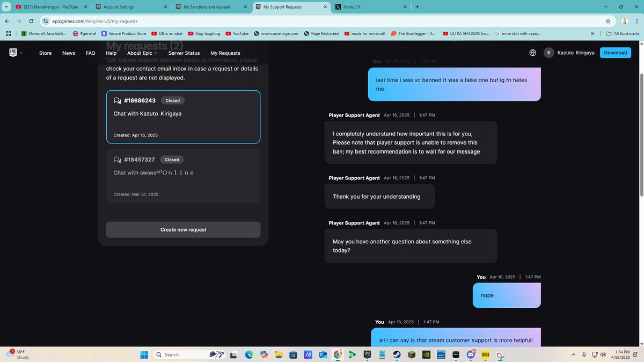
Task: Open Discord from the taskbar
Action: 471,354
